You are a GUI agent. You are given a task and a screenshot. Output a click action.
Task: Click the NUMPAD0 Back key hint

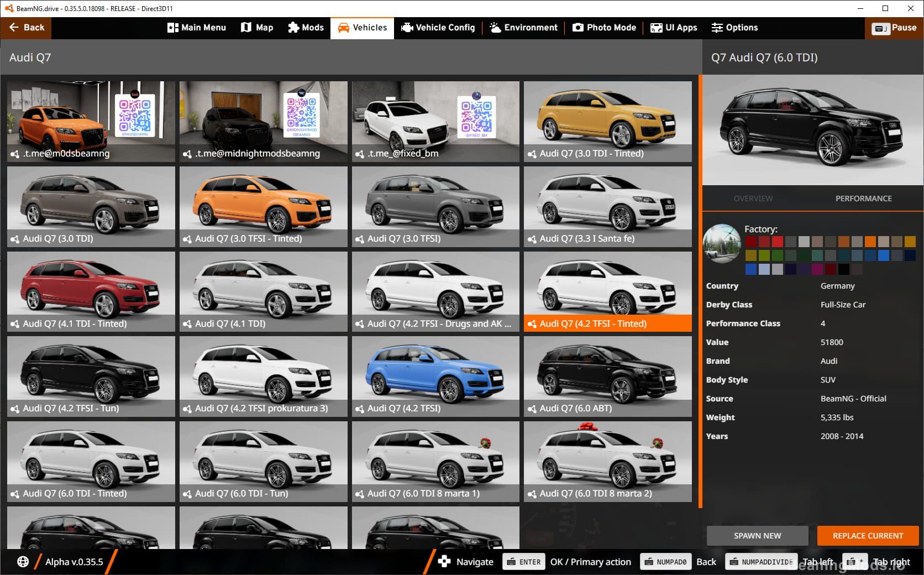tap(665, 562)
